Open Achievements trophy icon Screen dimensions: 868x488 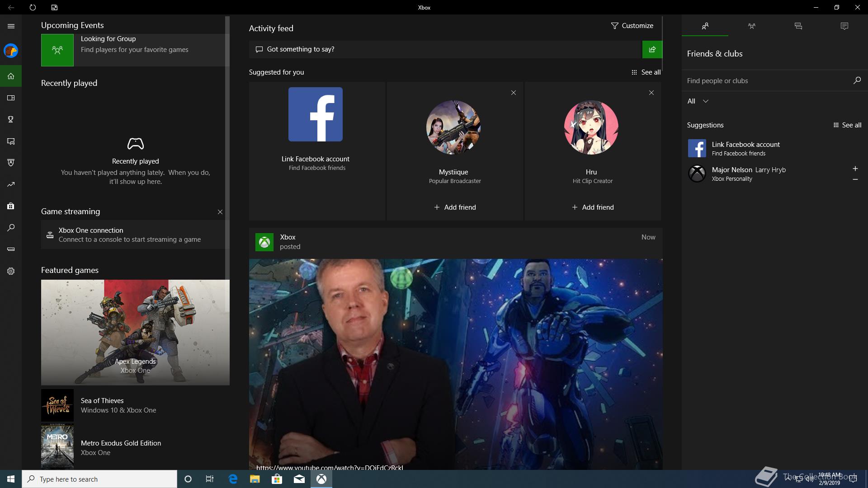coord(11,119)
